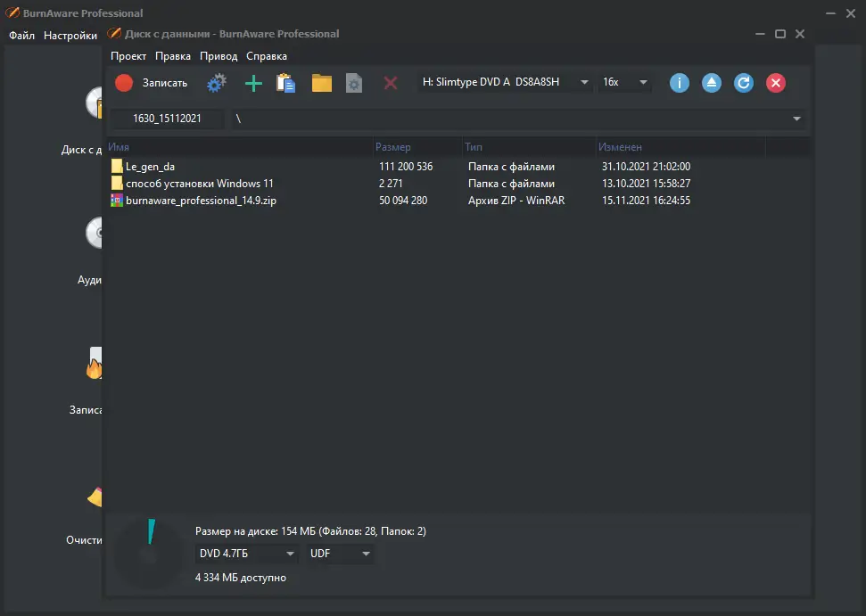Expand the path dropdown arrow
Viewport: 866px width, 616px height.
[796, 119]
